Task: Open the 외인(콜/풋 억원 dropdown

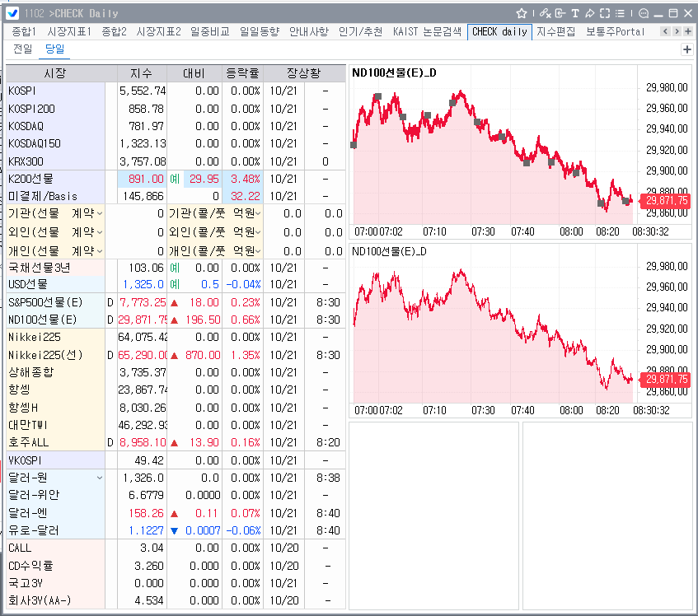Action: point(258,232)
